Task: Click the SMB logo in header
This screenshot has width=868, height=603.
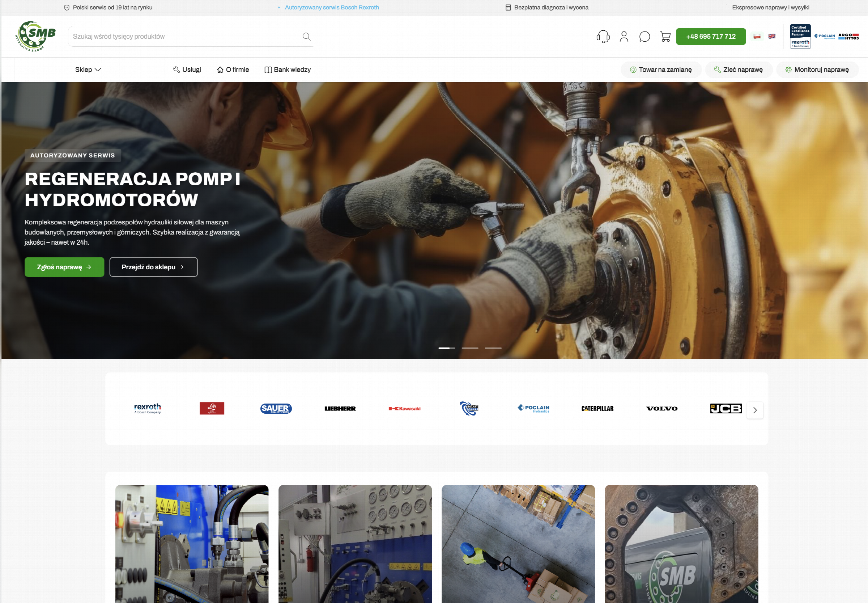Action: pos(36,36)
